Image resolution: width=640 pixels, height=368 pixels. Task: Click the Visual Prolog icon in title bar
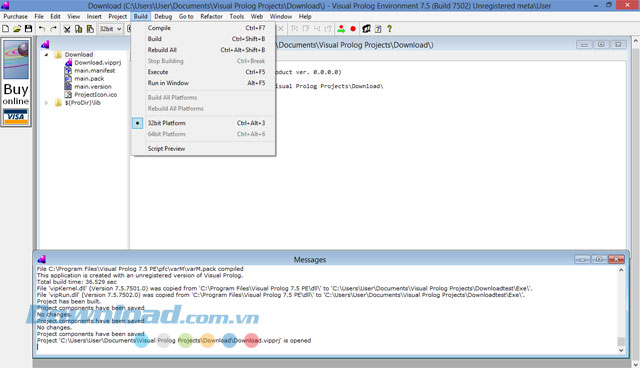pos(5,5)
